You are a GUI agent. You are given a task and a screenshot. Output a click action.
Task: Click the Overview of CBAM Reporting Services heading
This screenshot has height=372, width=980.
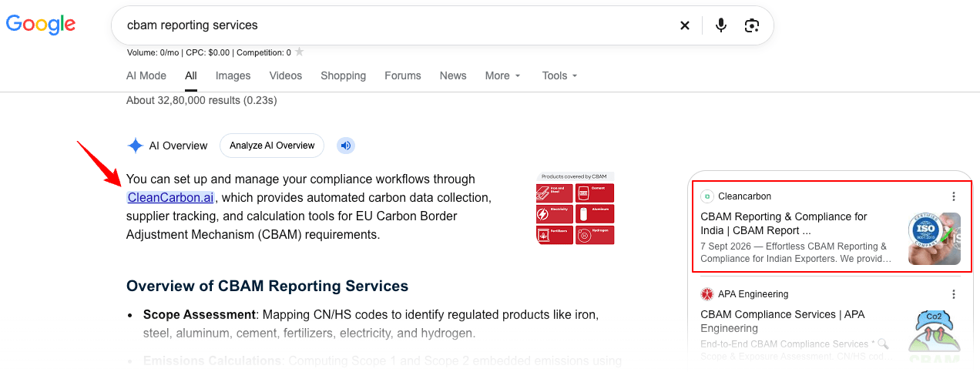tap(267, 287)
